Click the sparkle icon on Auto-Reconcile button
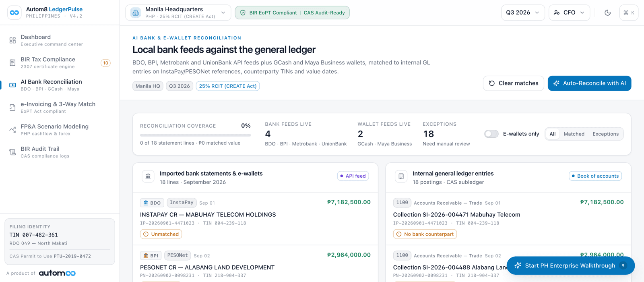This screenshot has height=282, width=644. [556, 83]
